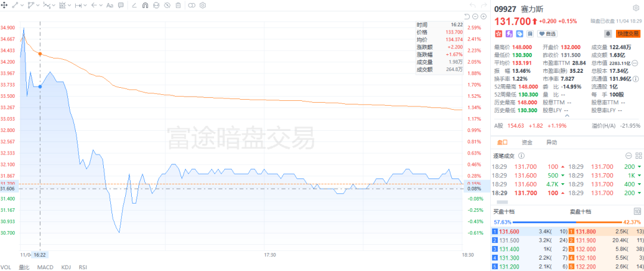This screenshot has width=644, height=271.
Task: Click the Hong Kong market flag icon
Action: [x=499, y=33]
